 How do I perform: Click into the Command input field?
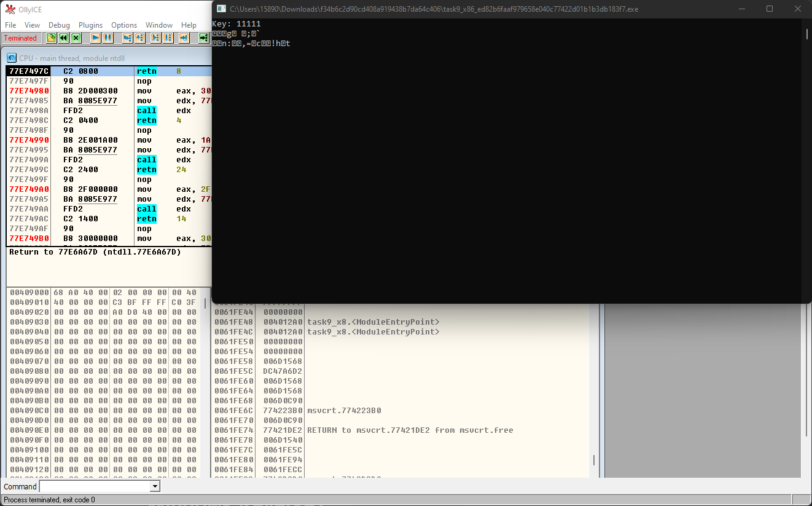point(95,486)
